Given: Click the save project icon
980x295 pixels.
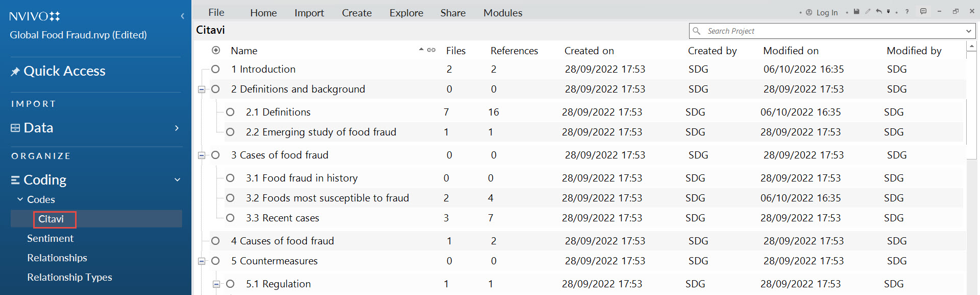Looking at the screenshot, I should point(856,11).
